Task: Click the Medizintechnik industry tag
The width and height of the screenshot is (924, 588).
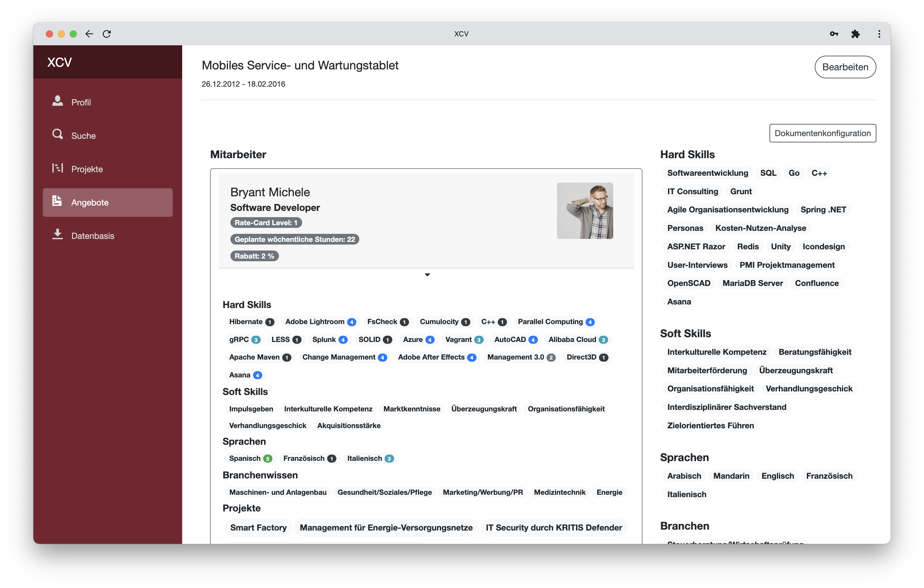Action: coord(559,492)
